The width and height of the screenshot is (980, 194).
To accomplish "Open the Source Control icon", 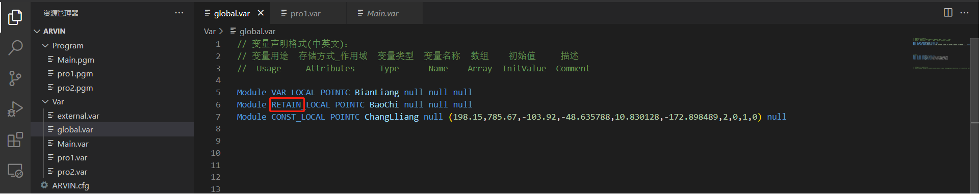I will coord(15,78).
